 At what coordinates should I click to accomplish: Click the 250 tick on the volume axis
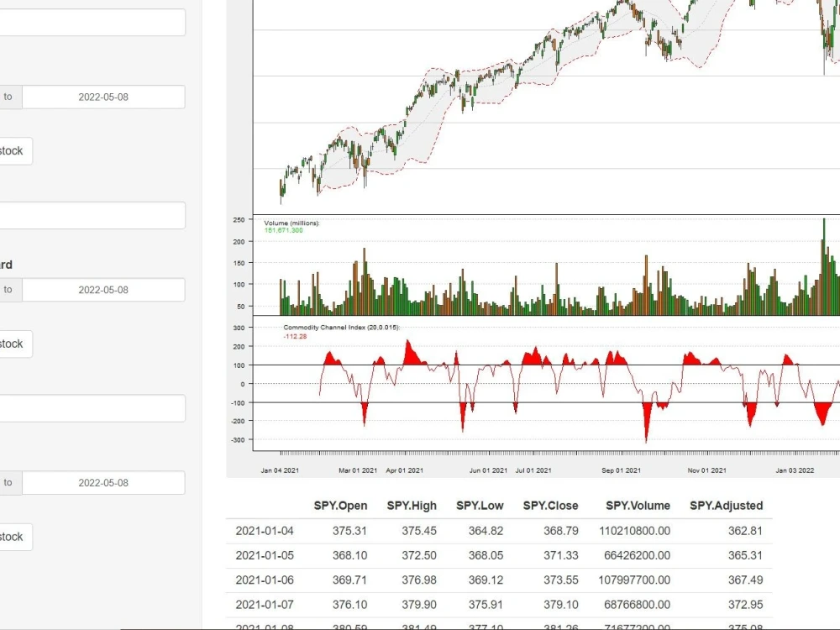pyautogui.click(x=239, y=219)
